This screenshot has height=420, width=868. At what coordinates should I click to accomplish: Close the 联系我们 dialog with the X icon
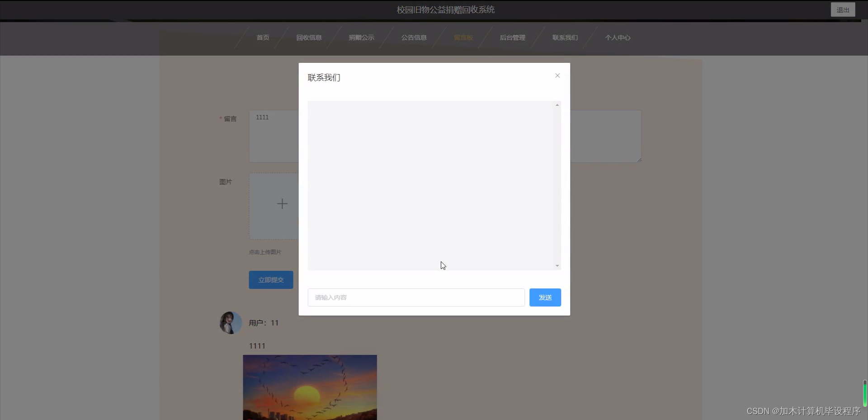click(557, 76)
